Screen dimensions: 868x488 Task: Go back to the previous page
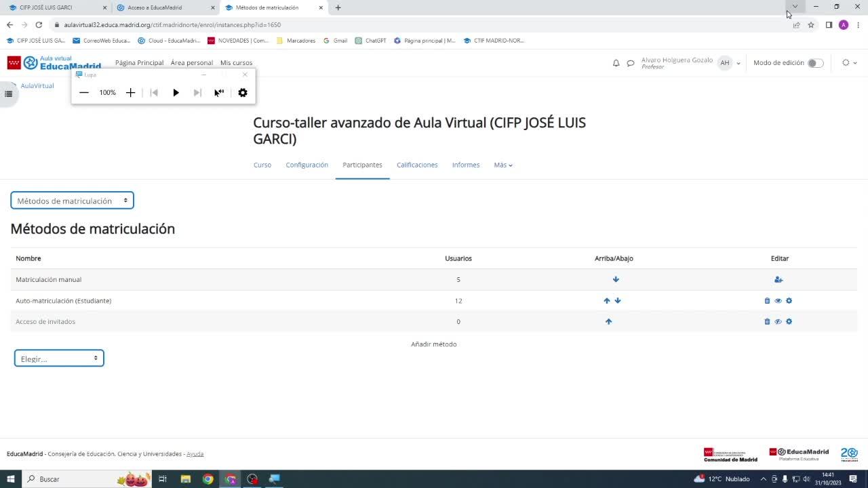pos(9,25)
